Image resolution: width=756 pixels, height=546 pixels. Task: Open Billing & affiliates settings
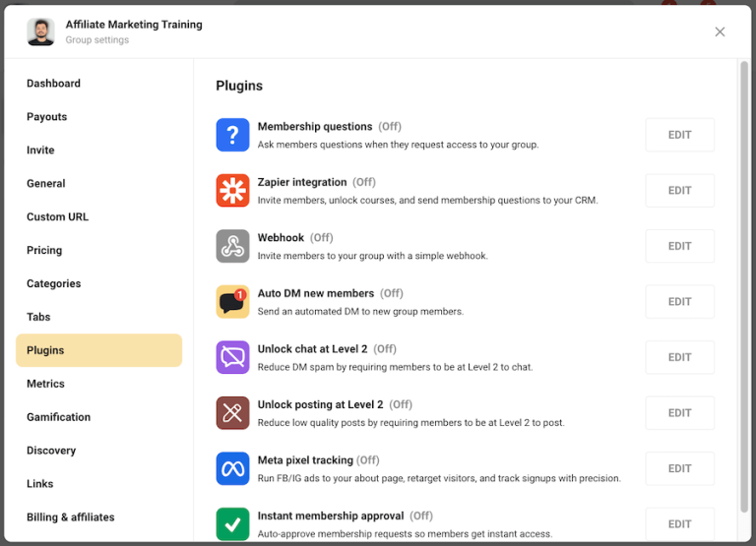(x=71, y=517)
